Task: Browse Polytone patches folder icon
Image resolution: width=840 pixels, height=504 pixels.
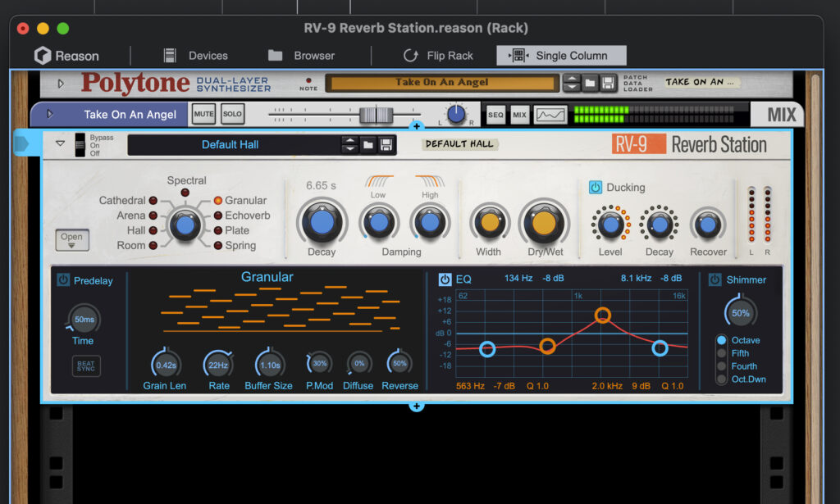Action: pos(590,83)
